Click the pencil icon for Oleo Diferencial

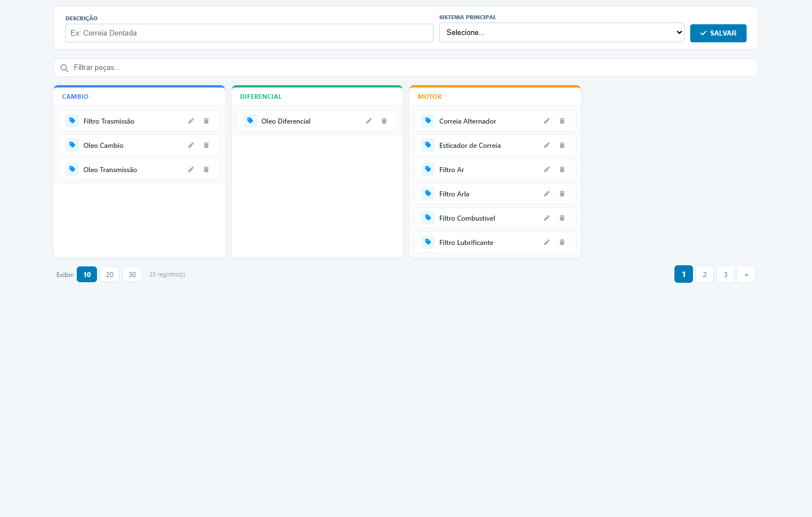[x=369, y=121]
